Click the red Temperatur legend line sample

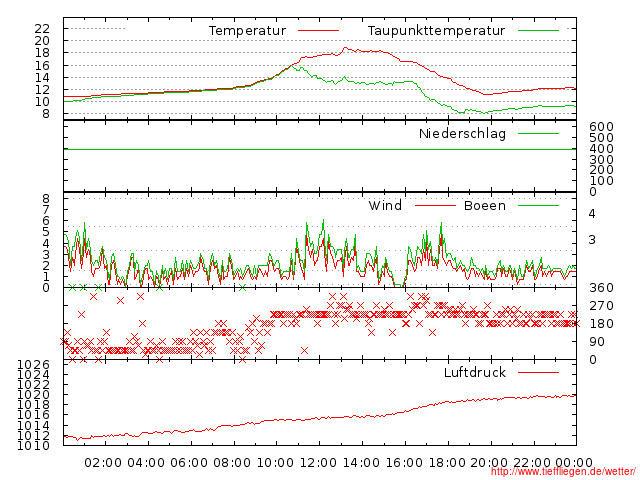pyautogui.click(x=318, y=31)
